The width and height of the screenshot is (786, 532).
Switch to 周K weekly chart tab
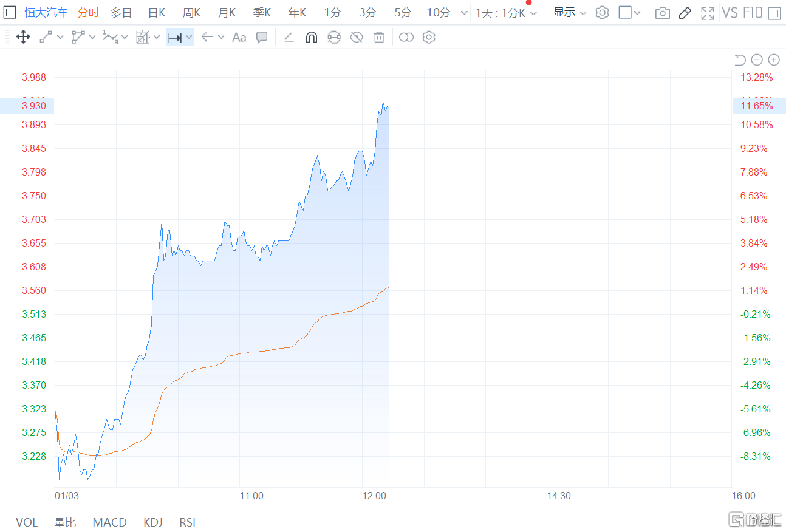(192, 13)
